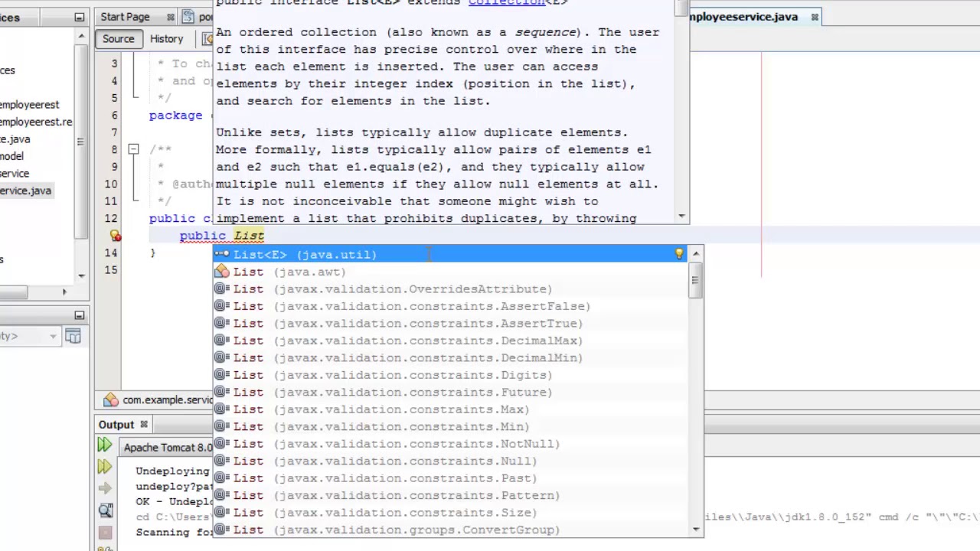The width and height of the screenshot is (980, 551).
Task: Select employeerest.re package in Projects tree
Action: (x=36, y=122)
